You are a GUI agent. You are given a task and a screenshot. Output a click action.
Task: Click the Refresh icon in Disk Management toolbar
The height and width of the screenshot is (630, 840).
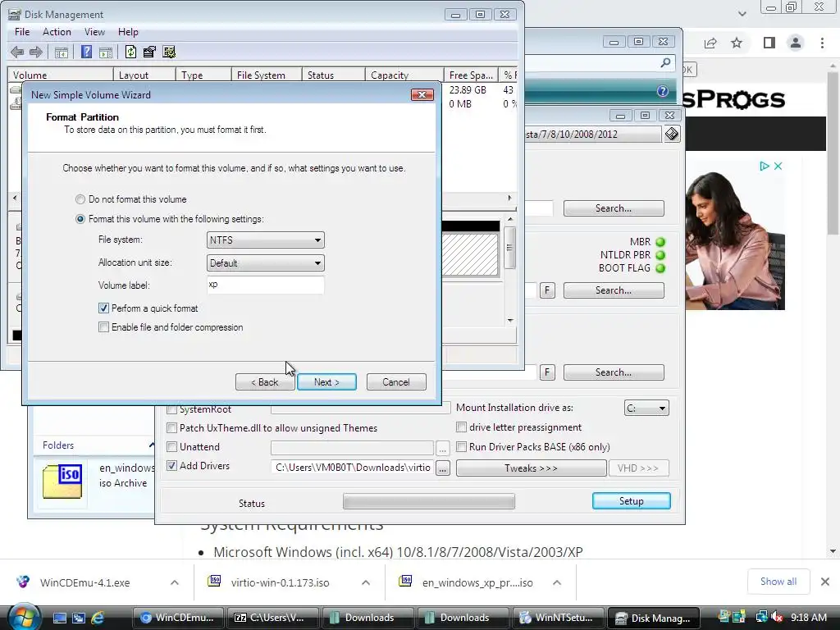[x=130, y=52]
